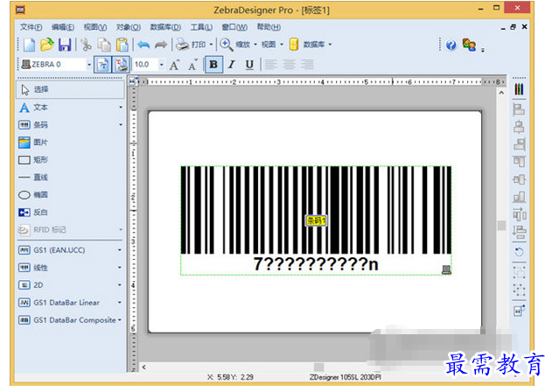Open Help question mark icon
Viewport: 552px width, 392px height.
click(x=451, y=45)
